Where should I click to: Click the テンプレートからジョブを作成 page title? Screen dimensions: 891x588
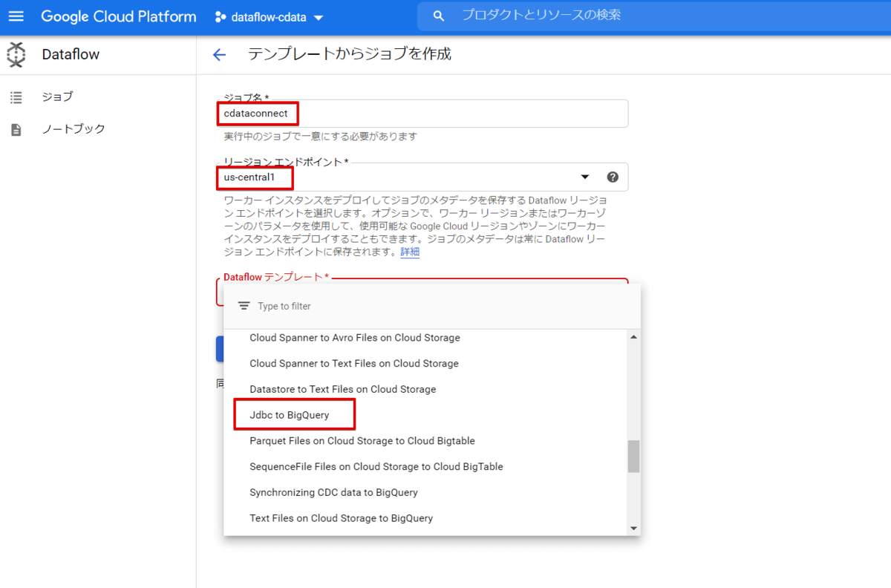tap(349, 53)
